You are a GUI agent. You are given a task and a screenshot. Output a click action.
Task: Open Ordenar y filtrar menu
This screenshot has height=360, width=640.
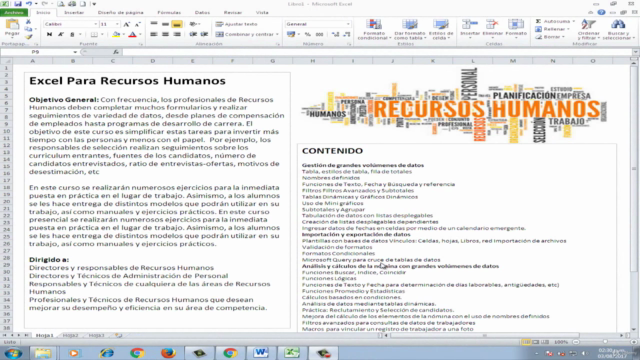click(589, 29)
